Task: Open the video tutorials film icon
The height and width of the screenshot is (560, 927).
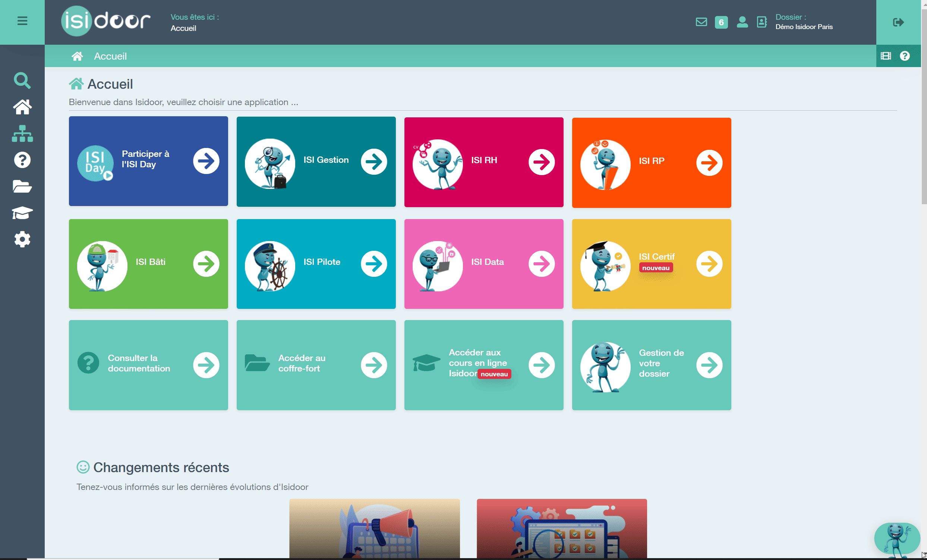Action: coord(886,56)
